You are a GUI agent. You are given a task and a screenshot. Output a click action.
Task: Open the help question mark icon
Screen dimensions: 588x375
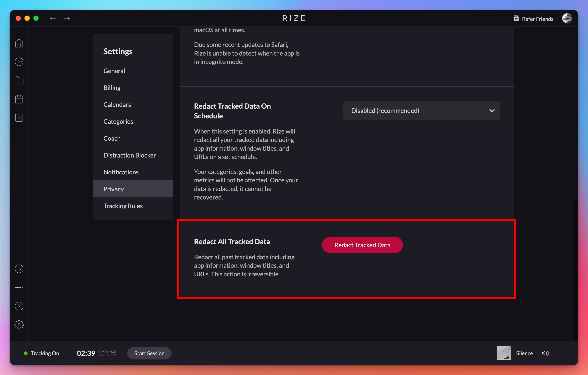[19, 306]
